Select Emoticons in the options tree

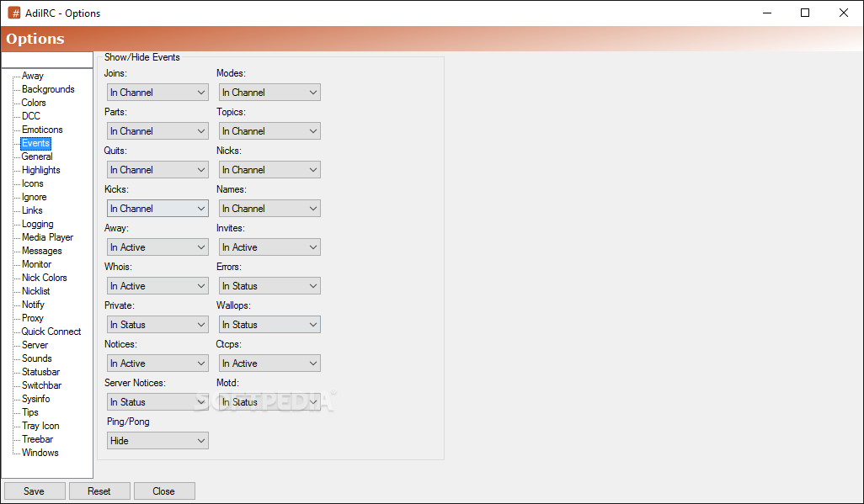[42, 130]
